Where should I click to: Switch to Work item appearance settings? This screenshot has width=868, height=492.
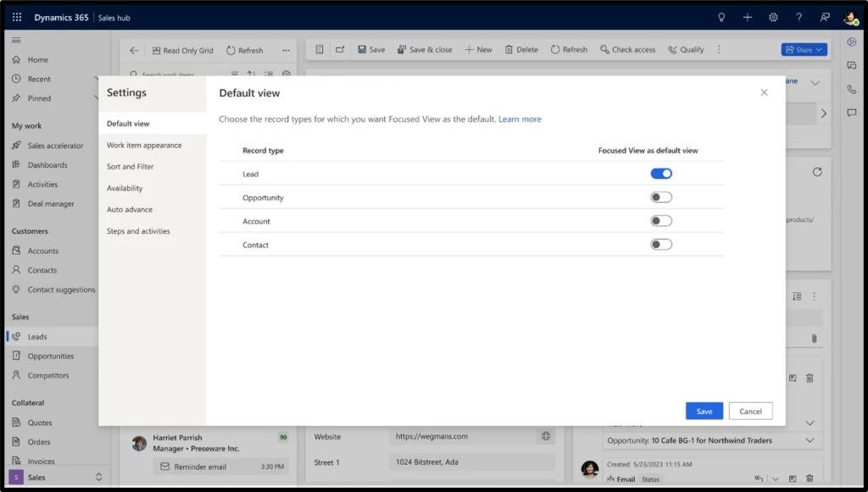144,145
